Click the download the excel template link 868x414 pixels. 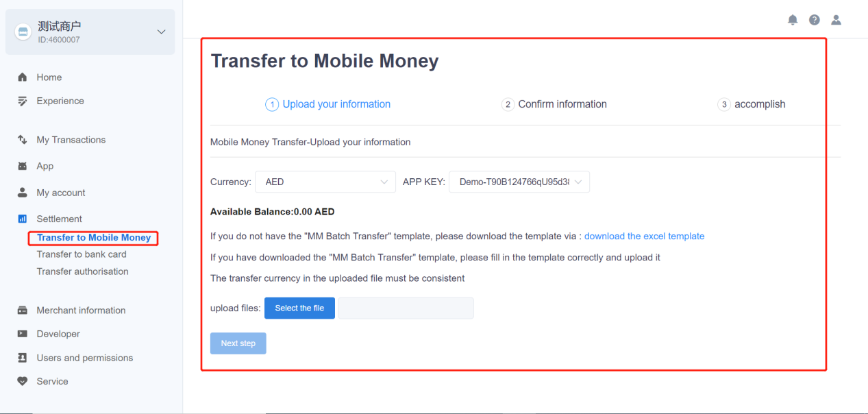tap(644, 236)
